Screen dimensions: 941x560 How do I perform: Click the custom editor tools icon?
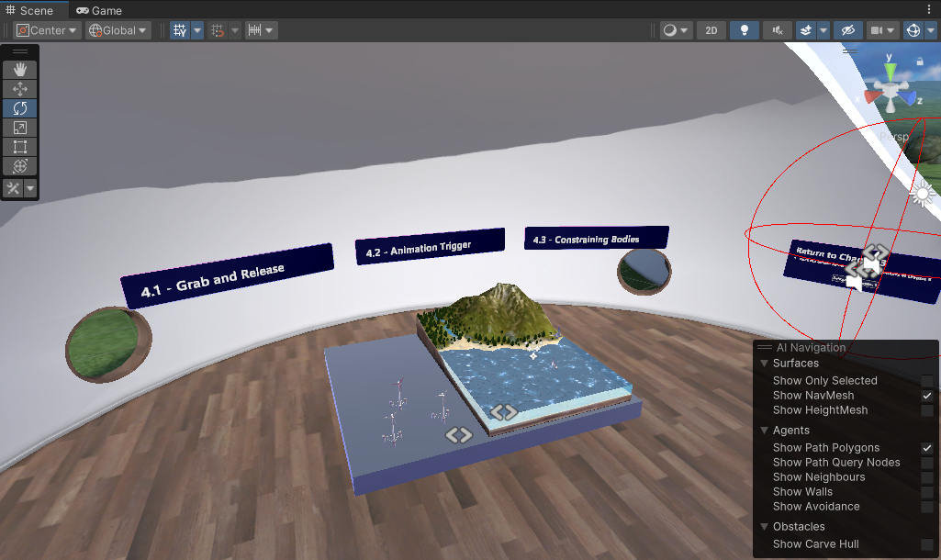point(13,188)
